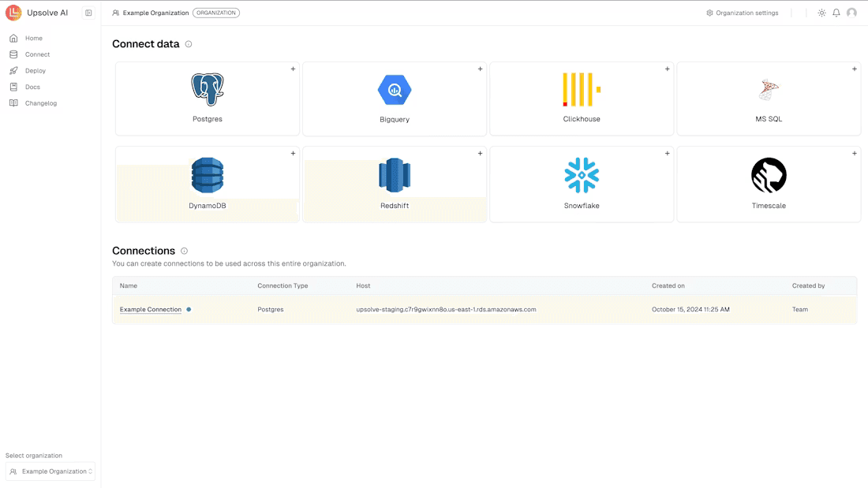868x488 pixels.
Task: Click the Connect database icon
Action: pos(14,54)
